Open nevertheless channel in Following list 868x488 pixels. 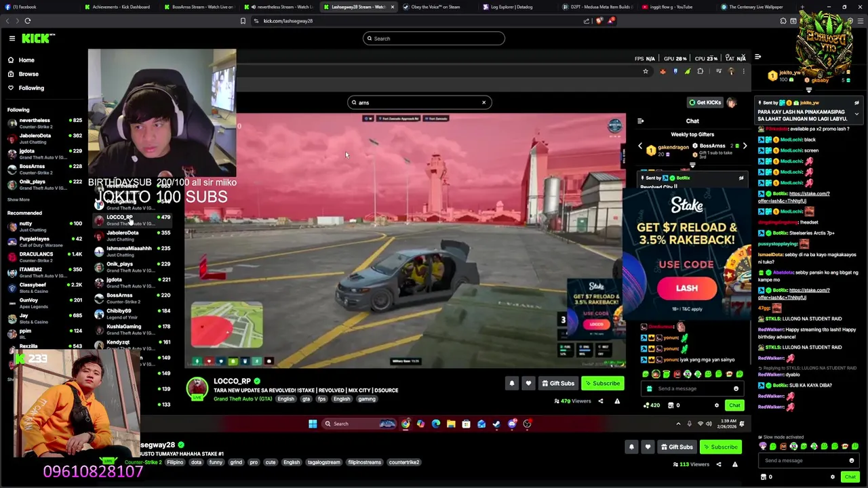point(44,123)
